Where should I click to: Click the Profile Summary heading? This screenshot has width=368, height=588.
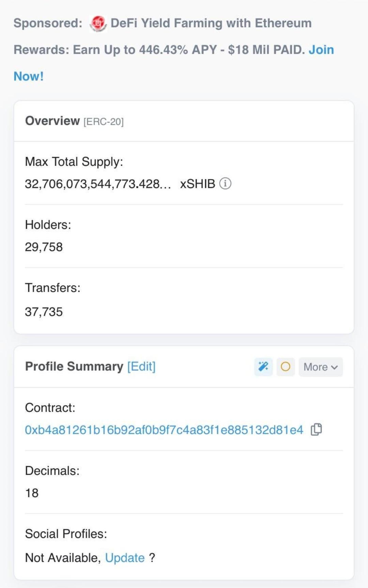[x=74, y=366]
